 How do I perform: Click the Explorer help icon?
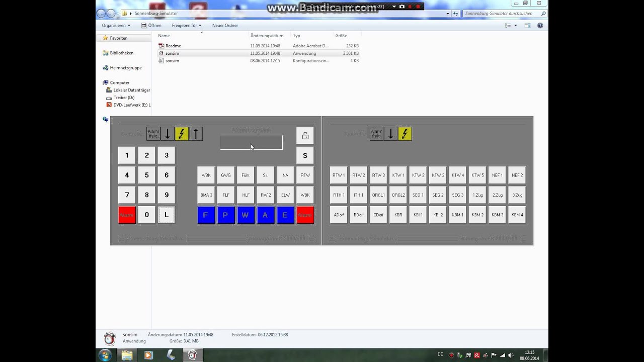coord(540,25)
